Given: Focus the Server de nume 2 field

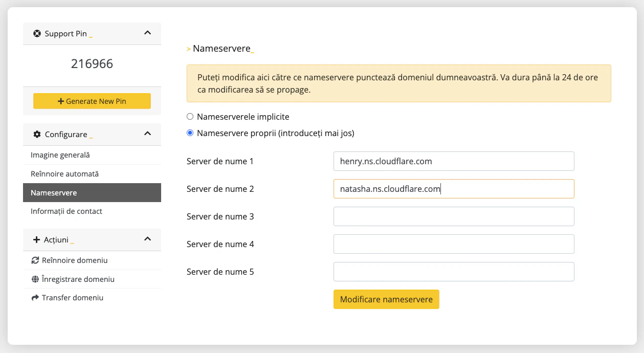Looking at the screenshot, I should pyautogui.click(x=454, y=189).
